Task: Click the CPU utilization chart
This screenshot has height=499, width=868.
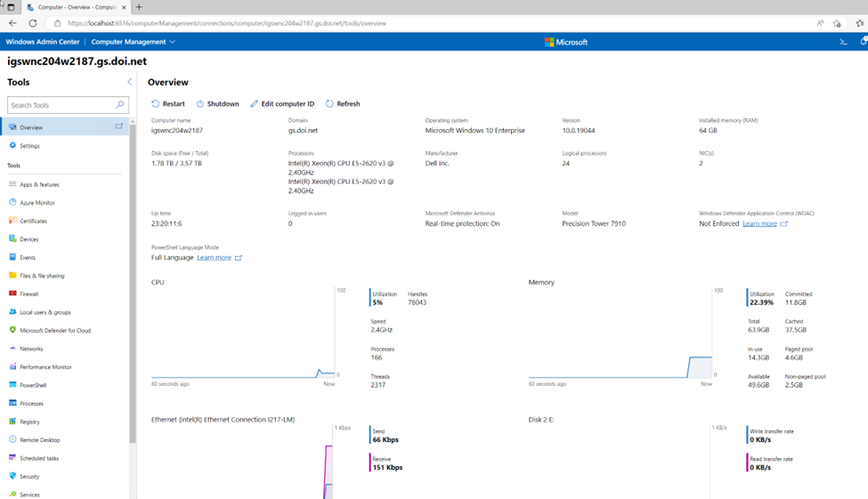Action: pyautogui.click(x=243, y=333)
